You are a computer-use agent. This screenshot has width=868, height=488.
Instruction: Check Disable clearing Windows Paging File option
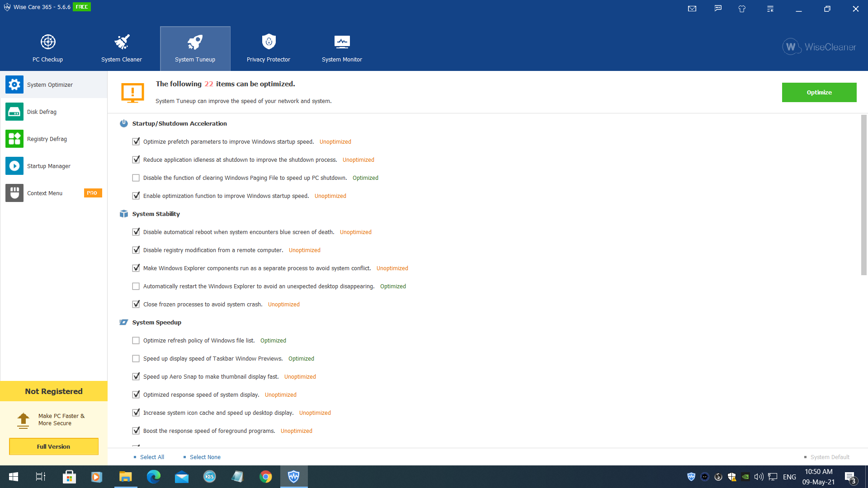[x=136, y=178]
